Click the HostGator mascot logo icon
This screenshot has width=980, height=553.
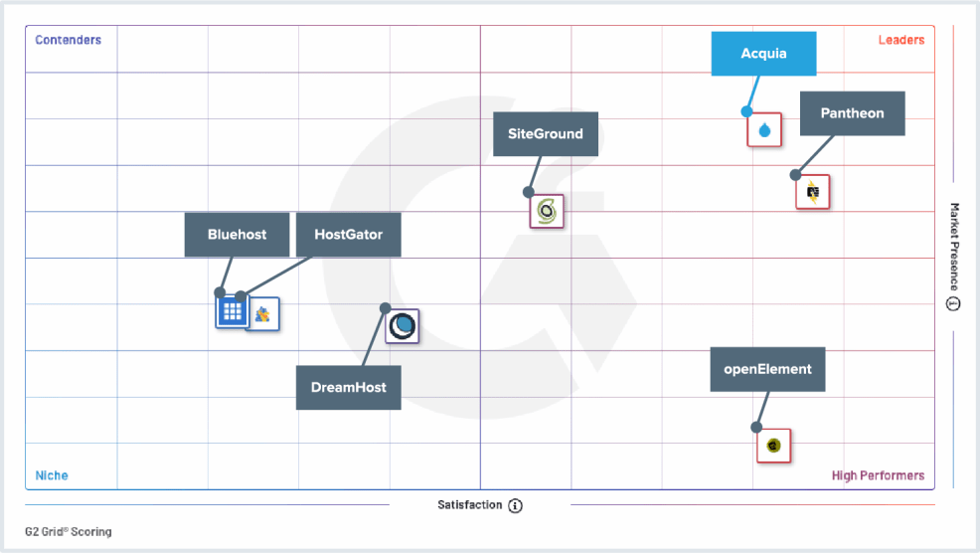point(263,314)
